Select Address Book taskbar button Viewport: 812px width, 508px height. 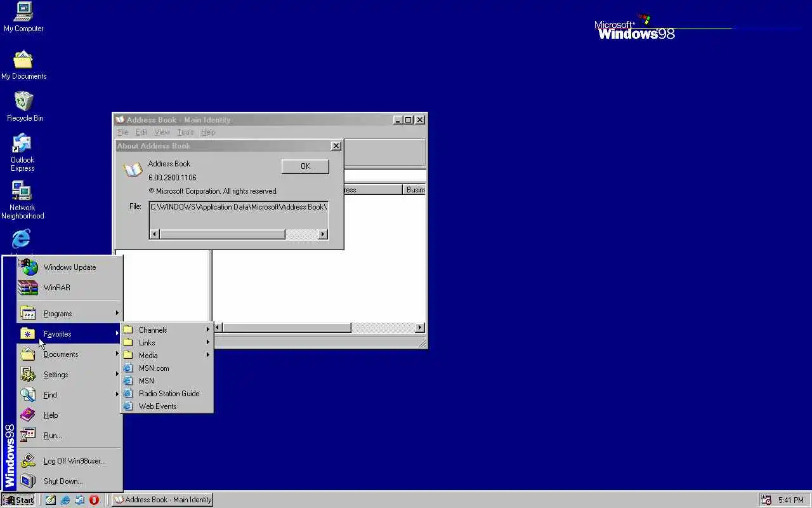pos(162,500)
